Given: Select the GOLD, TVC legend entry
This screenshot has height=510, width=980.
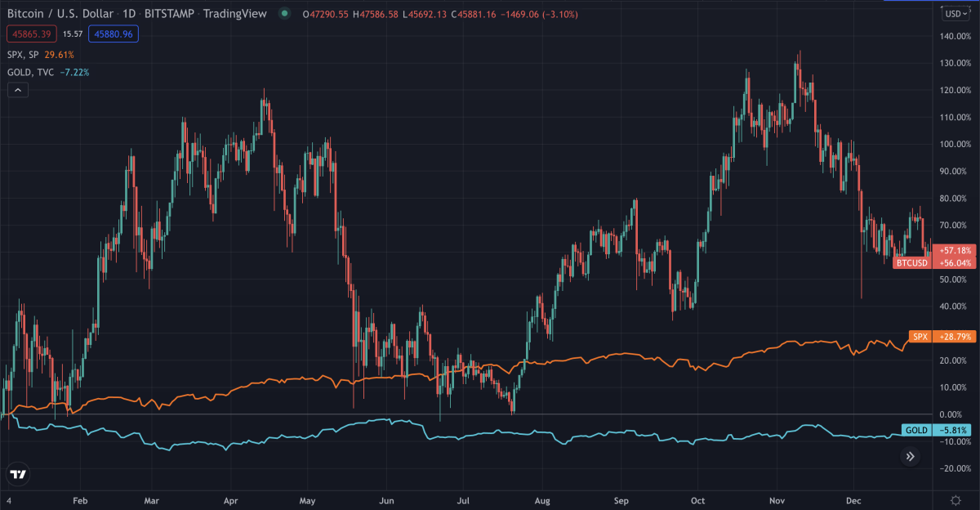Looking at the screenshot, I should tap(31, 72).
